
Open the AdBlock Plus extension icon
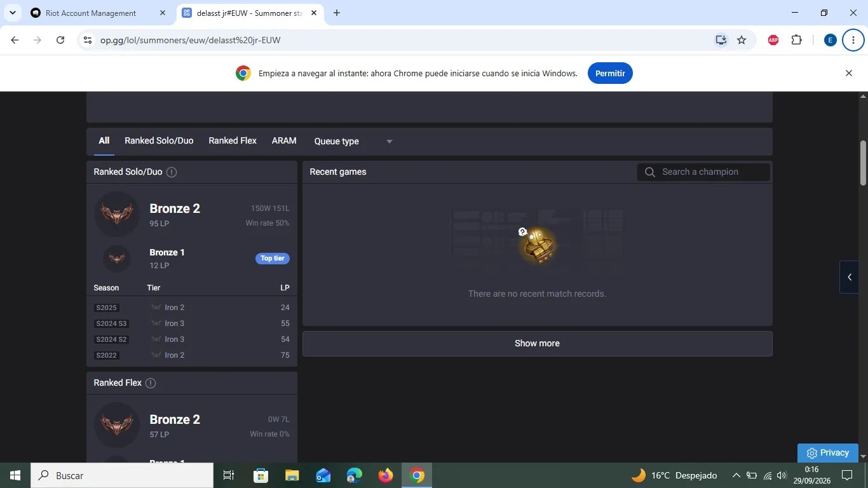(773, 40)
